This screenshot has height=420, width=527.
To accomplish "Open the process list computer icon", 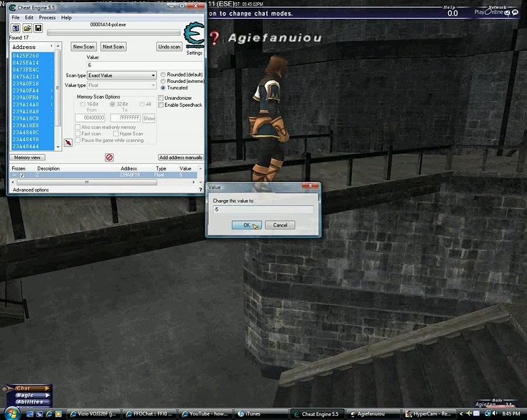I will (15, 28).
